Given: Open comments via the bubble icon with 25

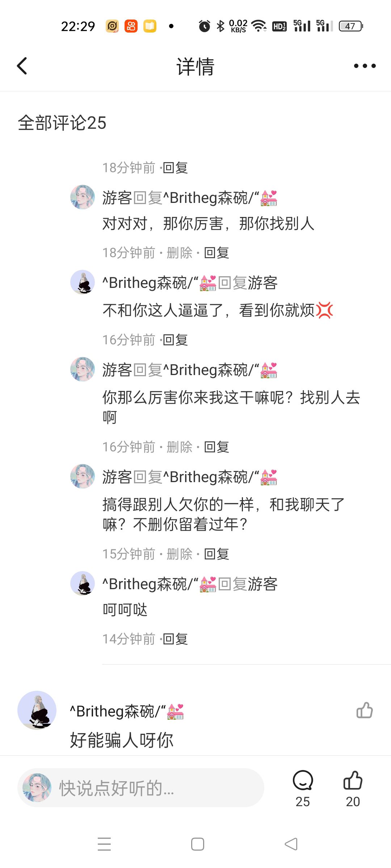Looking at the screenshot, I should coord(303,781).
